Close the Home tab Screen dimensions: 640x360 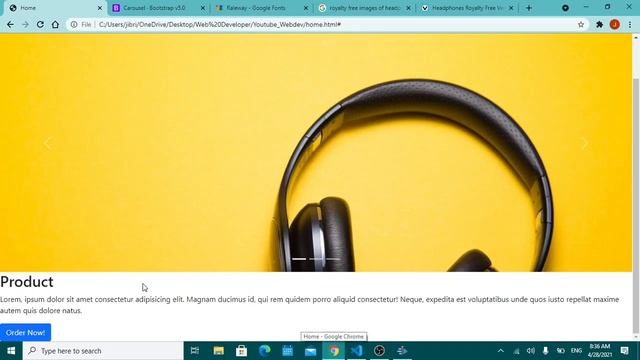(100, 8)
